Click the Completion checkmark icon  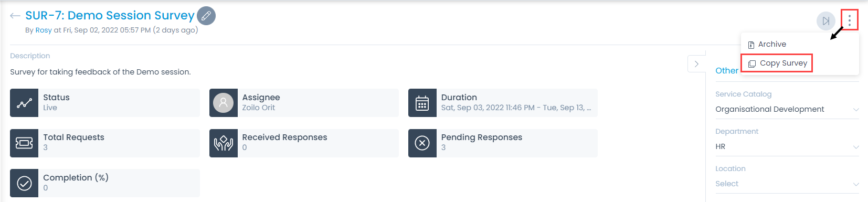coord(24,183)
